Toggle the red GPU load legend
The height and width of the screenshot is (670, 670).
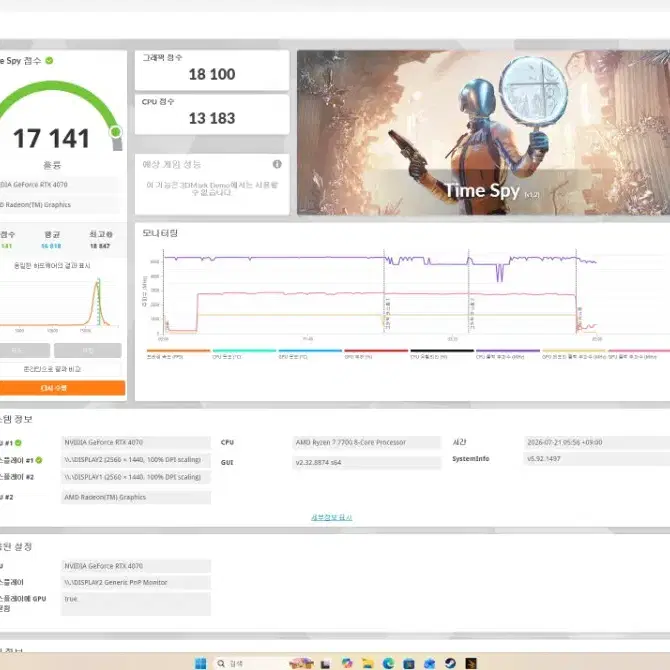point(376,354)
